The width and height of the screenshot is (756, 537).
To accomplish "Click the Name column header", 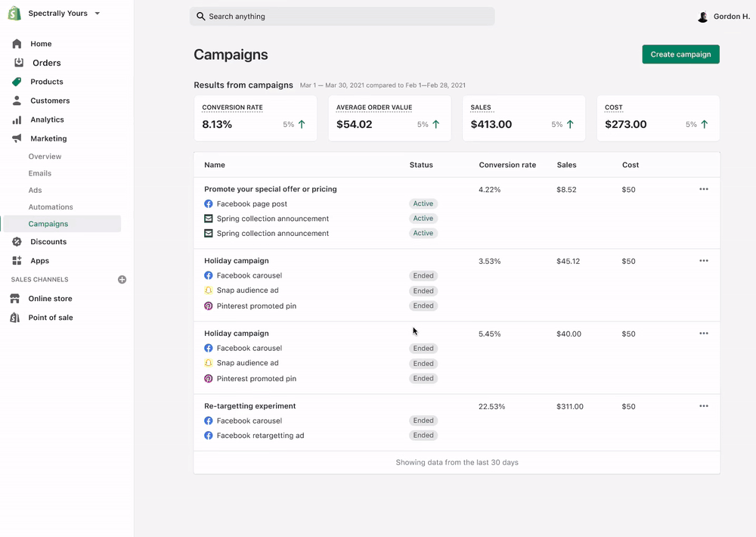I will click(x=215, y=165).
